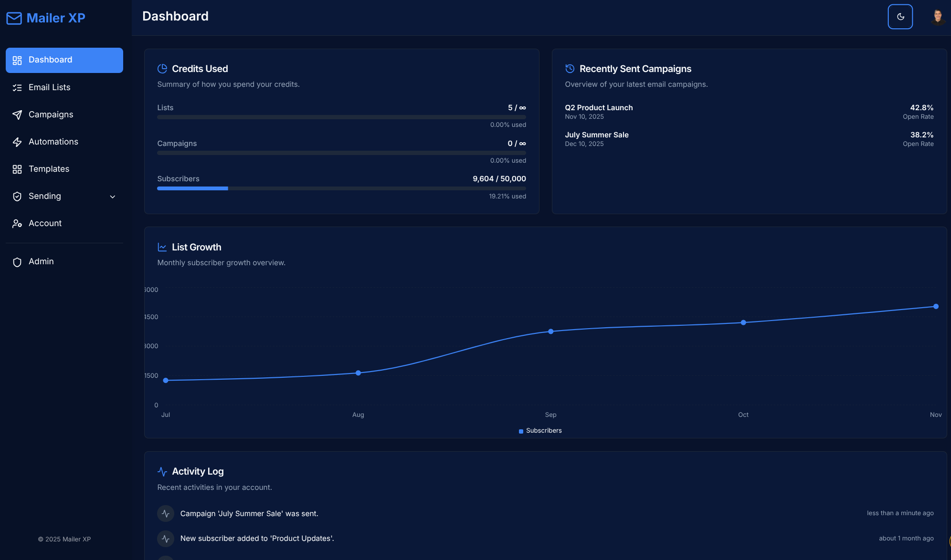The width and height of the screenshot is (951, 560).
Task: Click the Mailer XP envelope logo
Action: click(14, 18)
